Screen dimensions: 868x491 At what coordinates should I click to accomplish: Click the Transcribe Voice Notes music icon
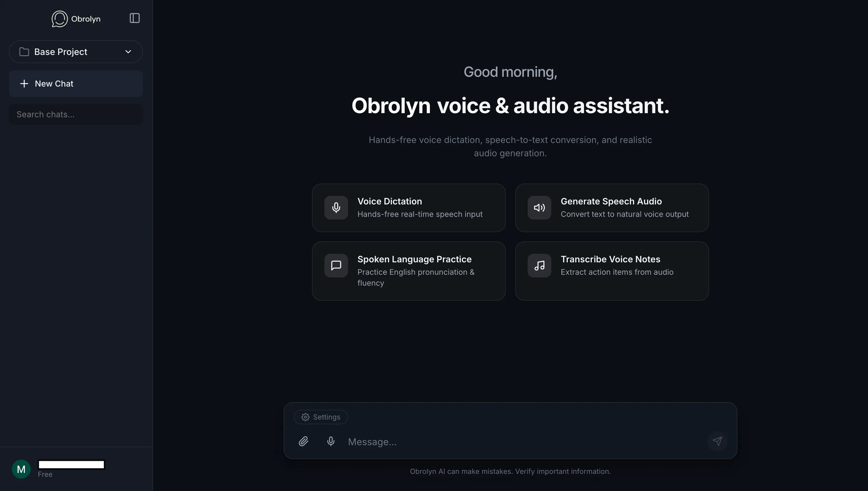(x=539, y=265)
